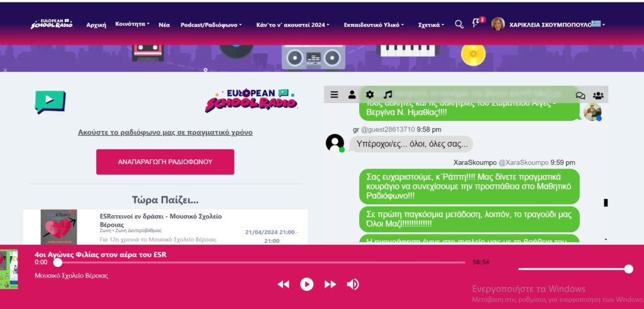Screen dimensions: 644x309
Task: Expand the Podcast/Ραδιόφωνο dropdown
Action: (211, 25)
